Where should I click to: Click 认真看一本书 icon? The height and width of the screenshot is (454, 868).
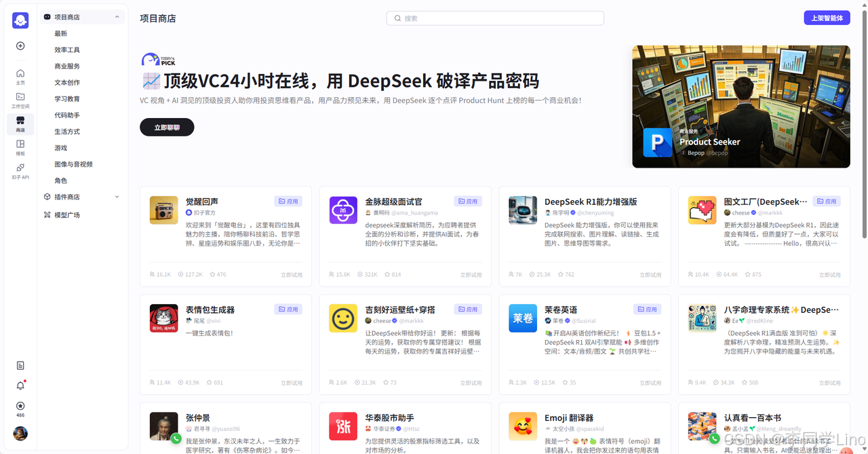[702, 426]
